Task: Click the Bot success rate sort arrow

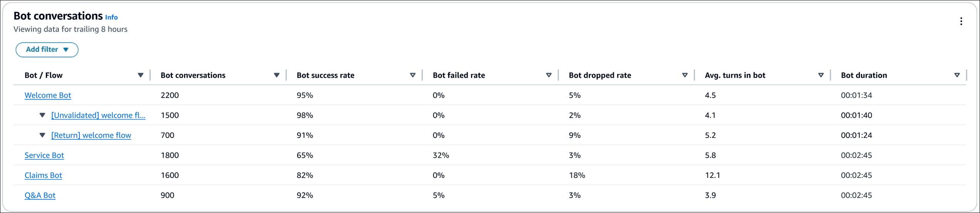Action: click(413, 75)
